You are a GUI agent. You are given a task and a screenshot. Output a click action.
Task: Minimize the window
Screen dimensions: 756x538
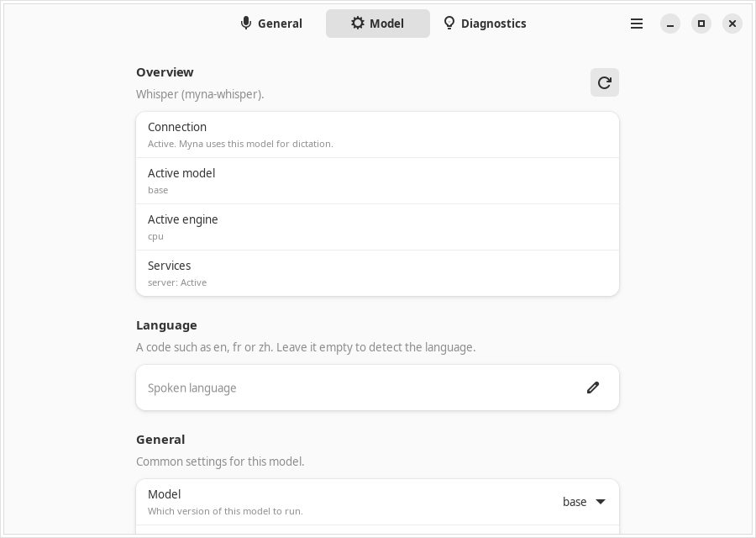(x=670, y=24)
